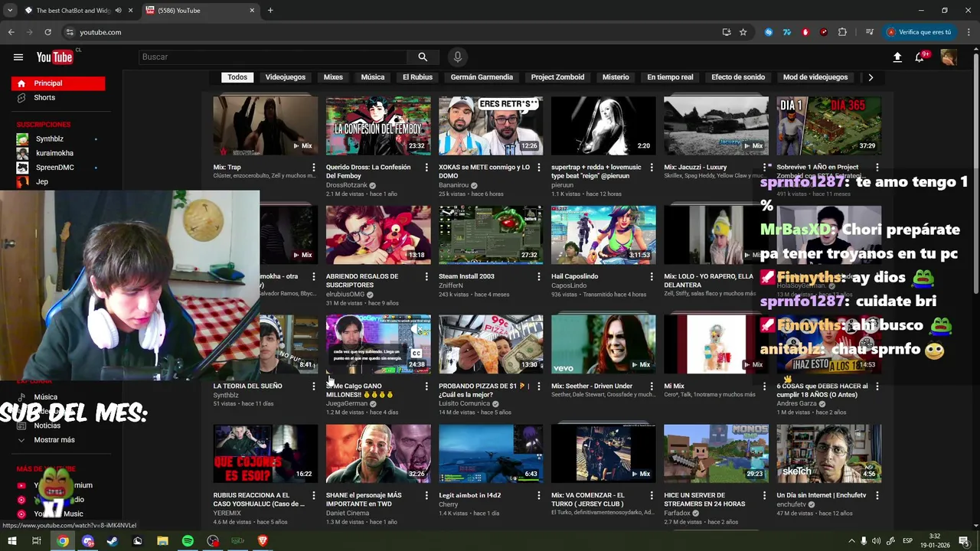The image size is (980, 551).
Task: Select the Project Zomboid filter chip
Action: click(x=557, y=77)
